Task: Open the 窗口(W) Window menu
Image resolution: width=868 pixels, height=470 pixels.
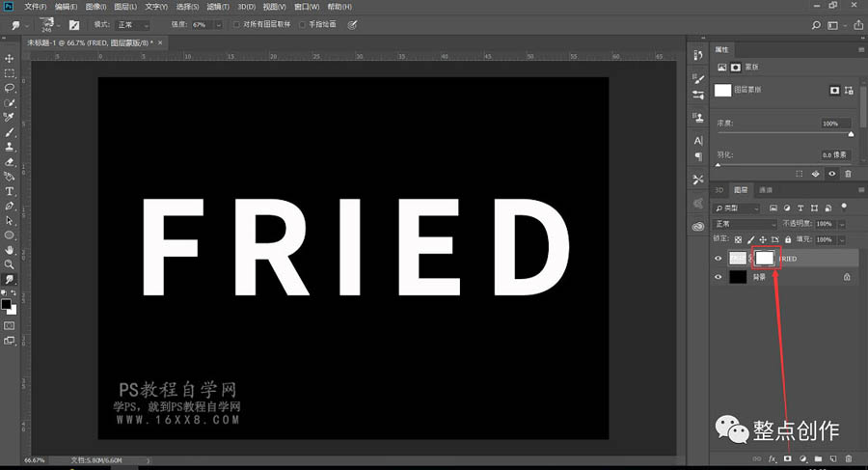Action: [306, 7]
